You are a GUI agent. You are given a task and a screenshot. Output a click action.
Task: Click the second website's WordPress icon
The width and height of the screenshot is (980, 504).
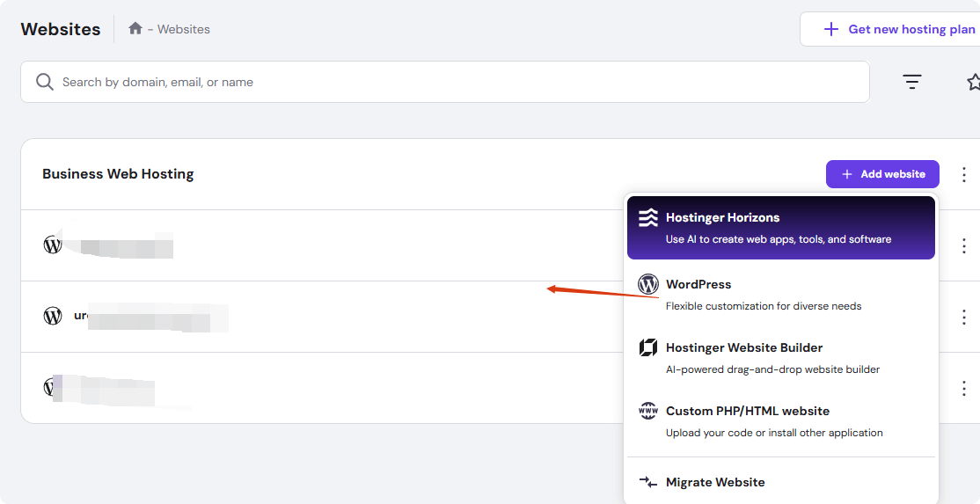[x=53, y=316]
